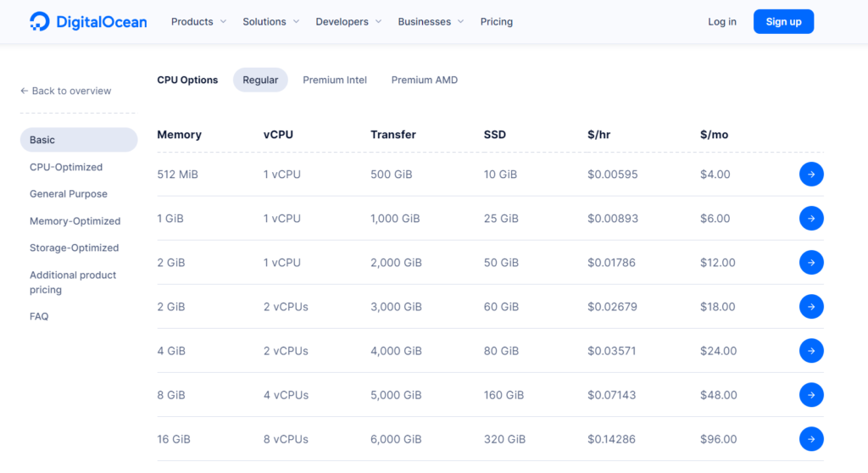The height and width of the screenshot is (473, 868).
Task: Select the Premium AMD CPU tab
Action: 424,81
